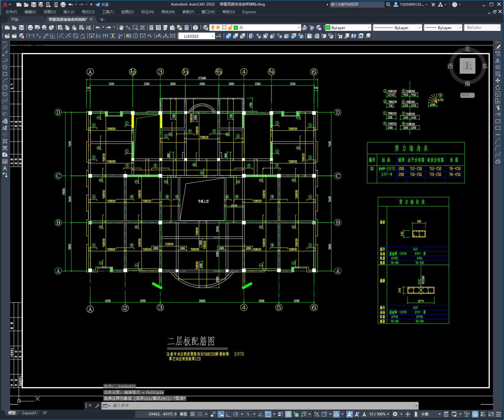Select the Pan hand tool

(121, 28)
